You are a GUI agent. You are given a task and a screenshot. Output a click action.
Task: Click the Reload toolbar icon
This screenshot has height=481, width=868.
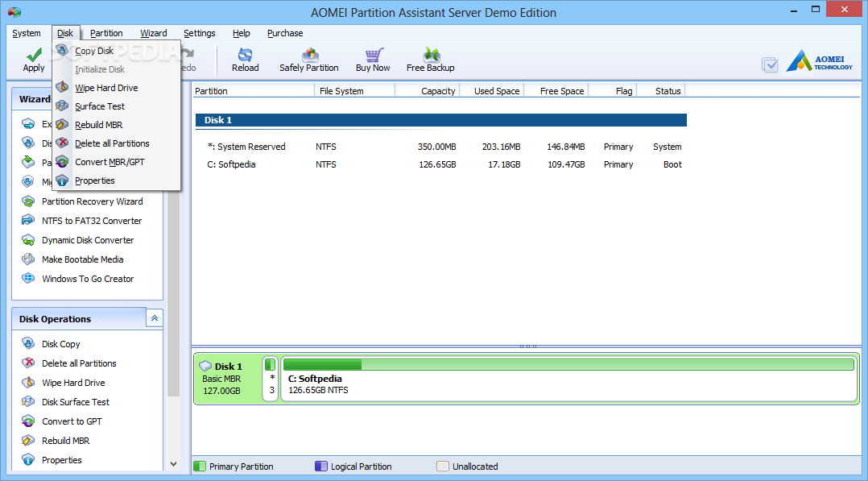245,54
